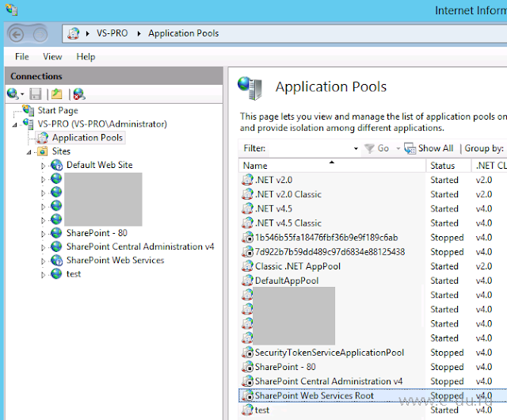Open the Help menu
This screenshot has width=507, height=420.
click(x=86, y=56)
